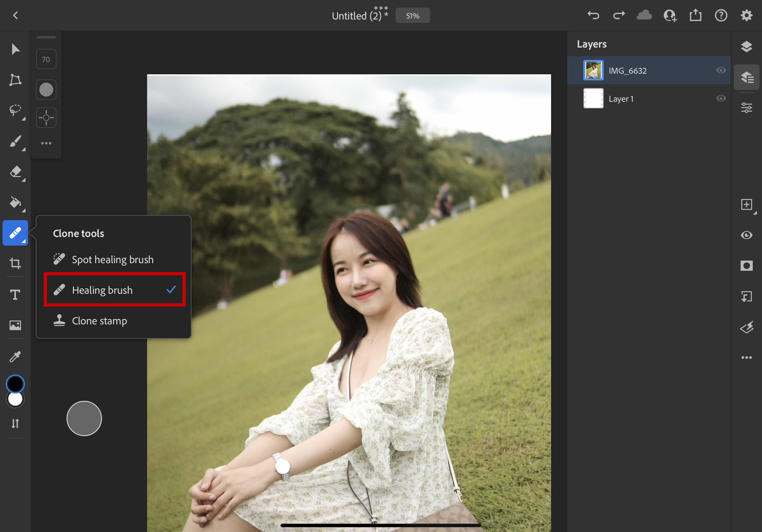Select the Eyedropper tool

point(15,357)
